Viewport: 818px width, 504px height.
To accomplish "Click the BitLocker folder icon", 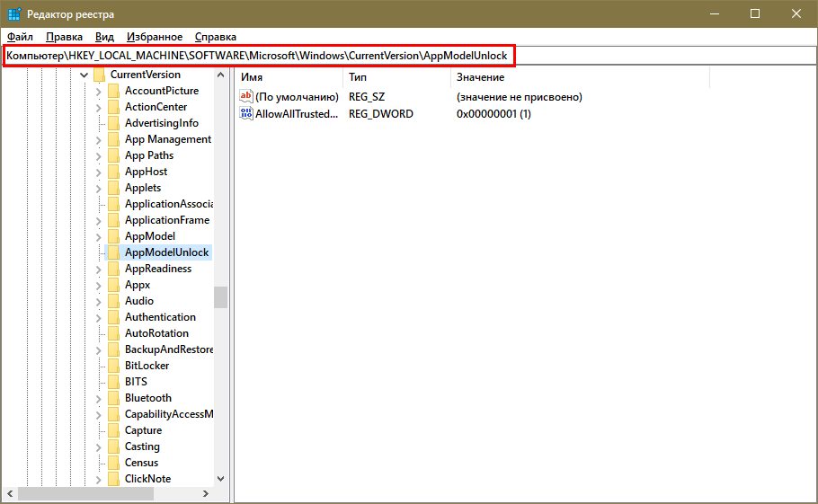I will pyautogui.click(x=113, y=366).
